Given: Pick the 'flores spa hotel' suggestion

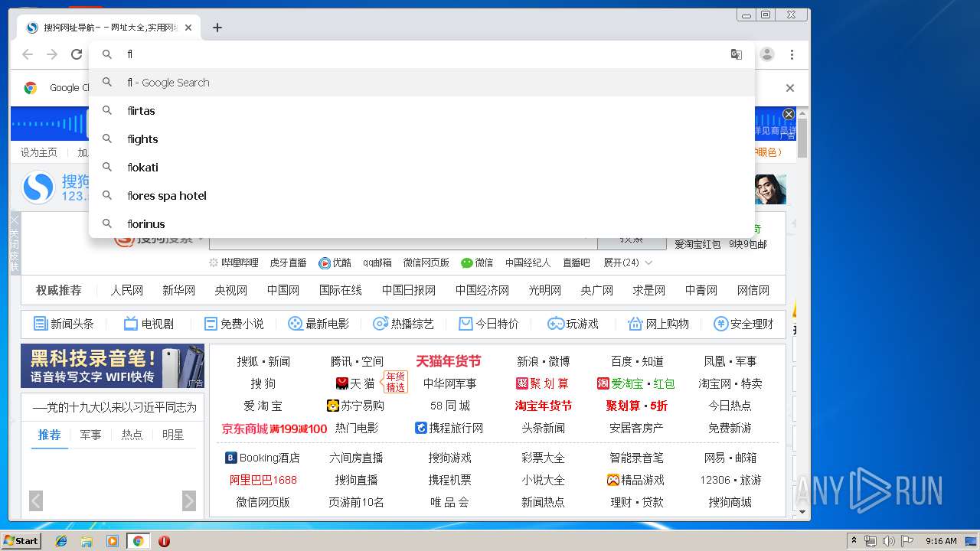Looking at the screenshot, I should [422, 196].
